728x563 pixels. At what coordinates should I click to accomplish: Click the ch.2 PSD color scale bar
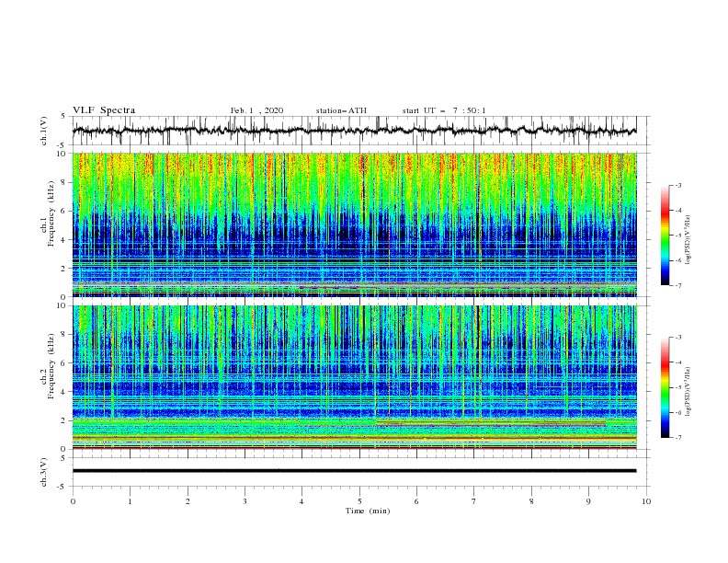(665, 387)
